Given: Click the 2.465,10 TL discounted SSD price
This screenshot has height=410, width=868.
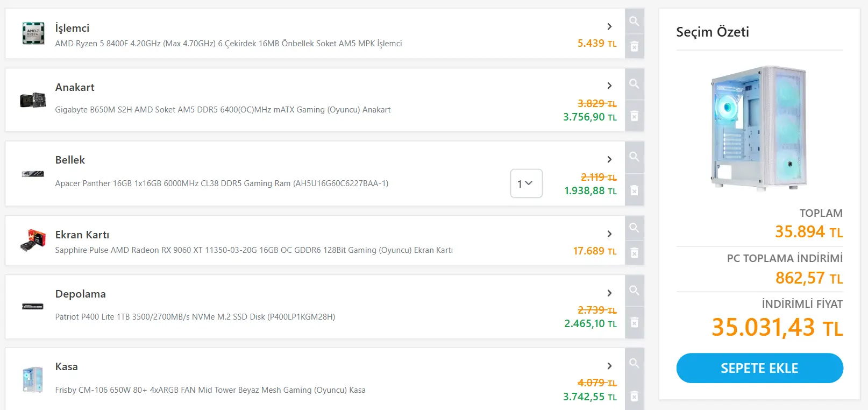Looking at the screenshot, I should tap(590, 324).
